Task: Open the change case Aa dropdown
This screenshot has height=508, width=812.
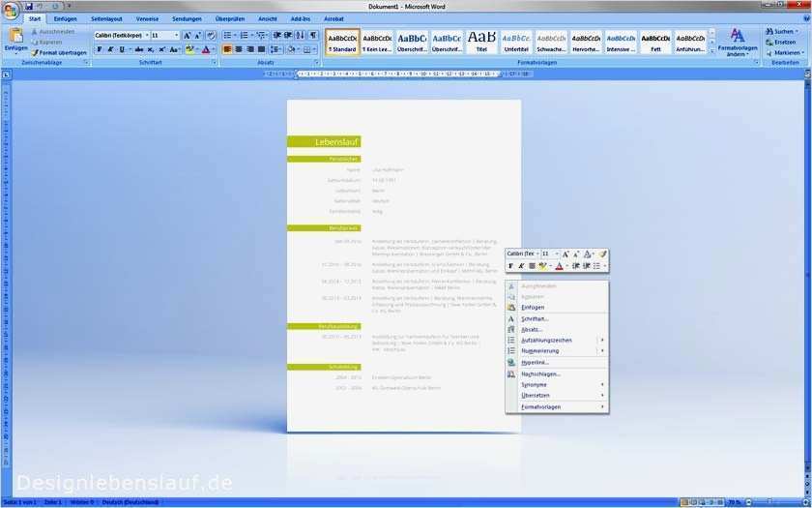Action: pyautogui.click(x=175, y=49)
